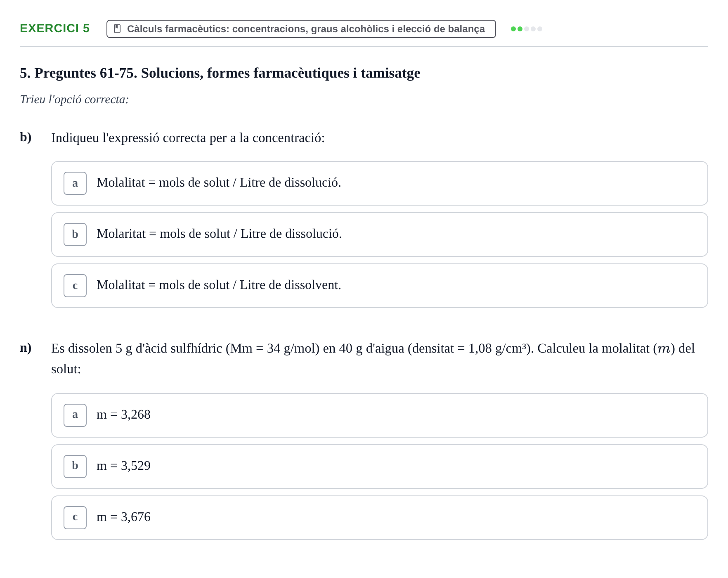Open the 'Càlculs farmacèutics' topic tag
This screenshot has width=728, height=578.
coord(301,29)
